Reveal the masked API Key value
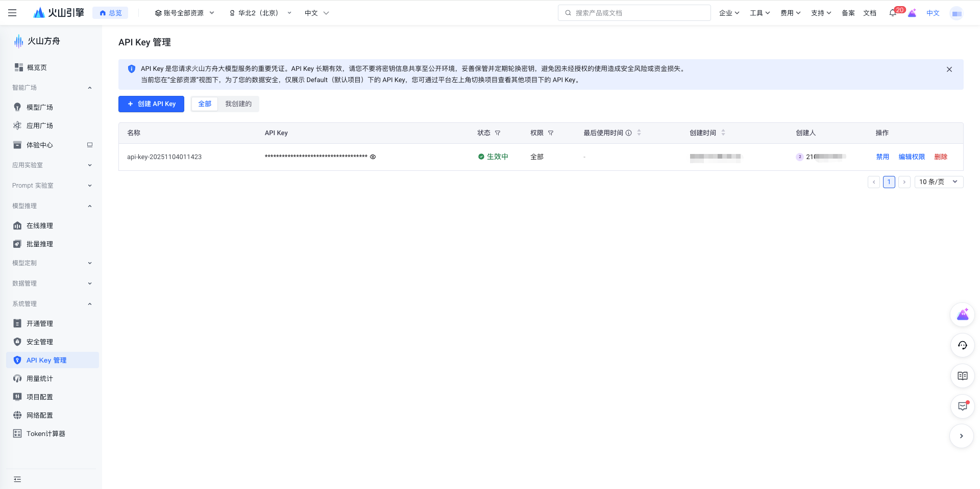This screenshot has height=489, width=980. click(x=373, y=157)
